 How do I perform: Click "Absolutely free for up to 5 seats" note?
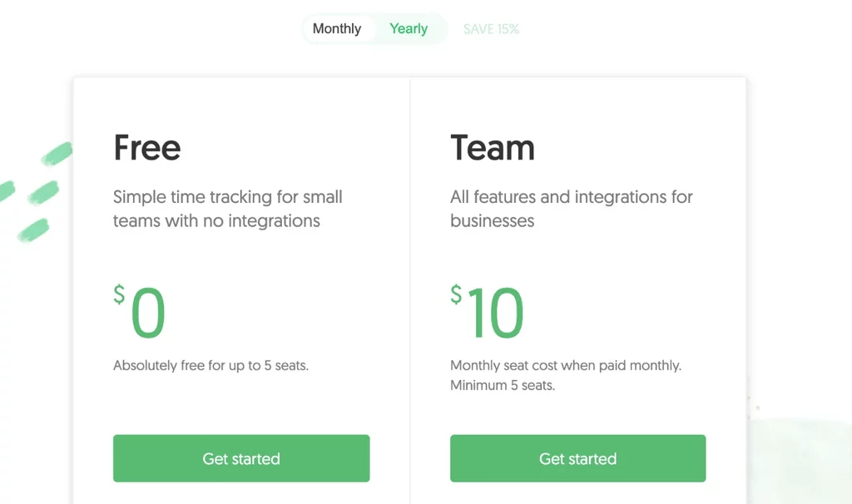point(211,365)
